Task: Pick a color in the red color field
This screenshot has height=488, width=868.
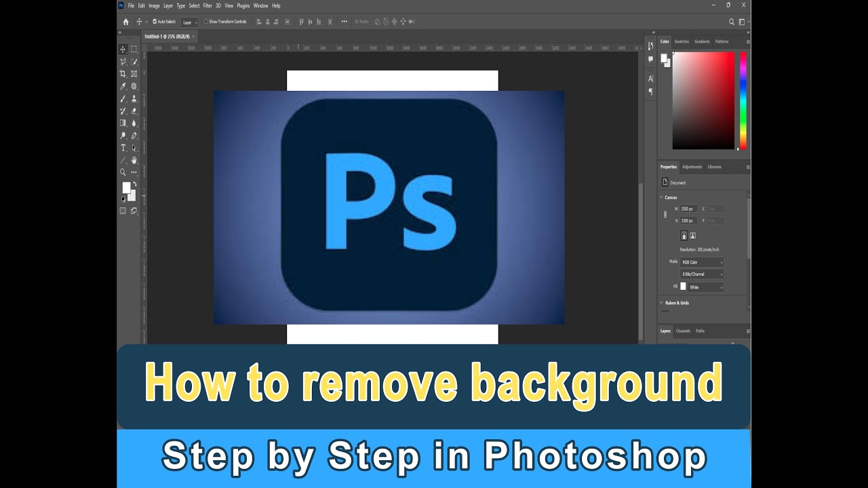Action: [703, 100]
